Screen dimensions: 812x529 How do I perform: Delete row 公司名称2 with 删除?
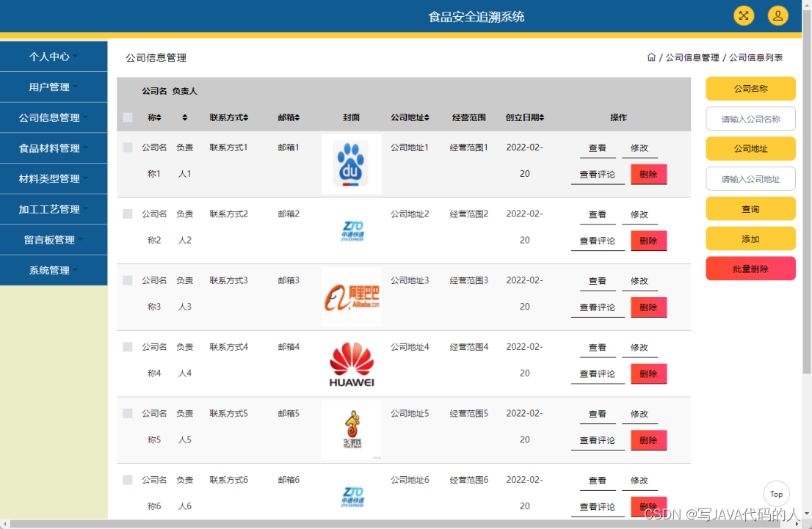point(648,241)
